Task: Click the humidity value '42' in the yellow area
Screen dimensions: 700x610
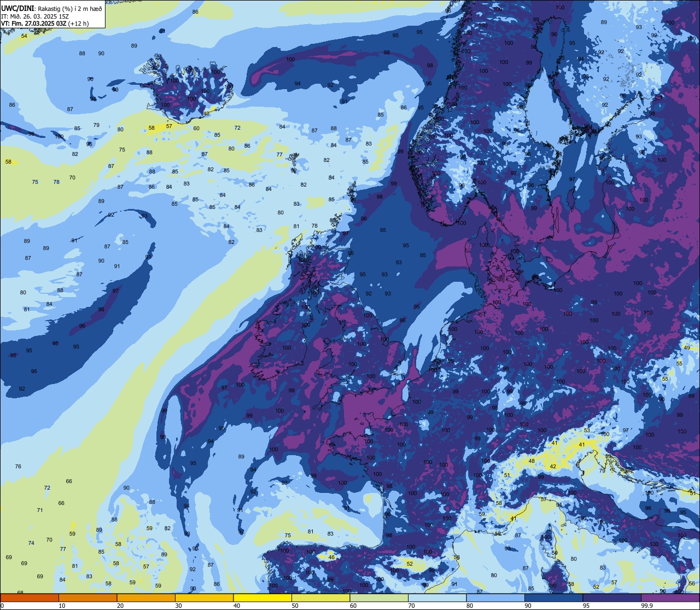Action: coord(553,467)
